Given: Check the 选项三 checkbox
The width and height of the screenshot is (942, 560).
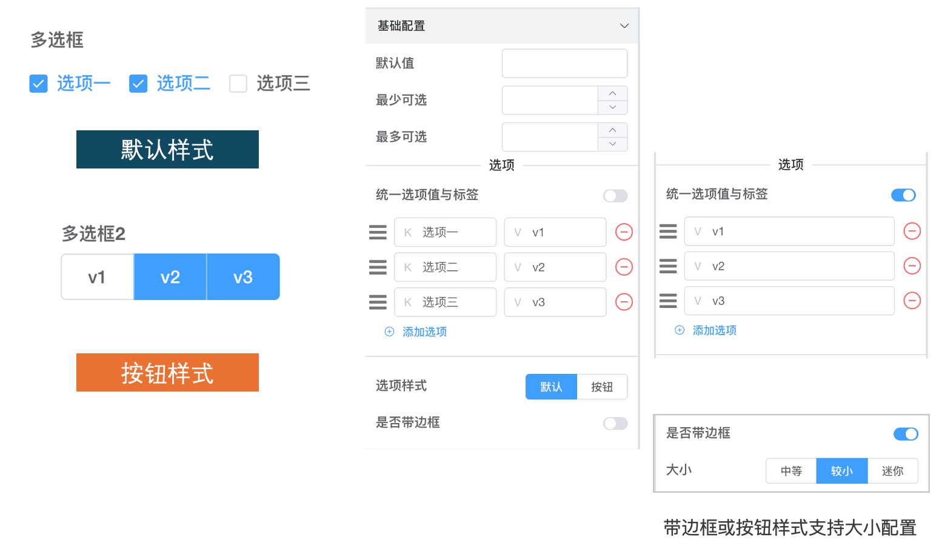Looking at the screenshot, I should coord(238,84).
